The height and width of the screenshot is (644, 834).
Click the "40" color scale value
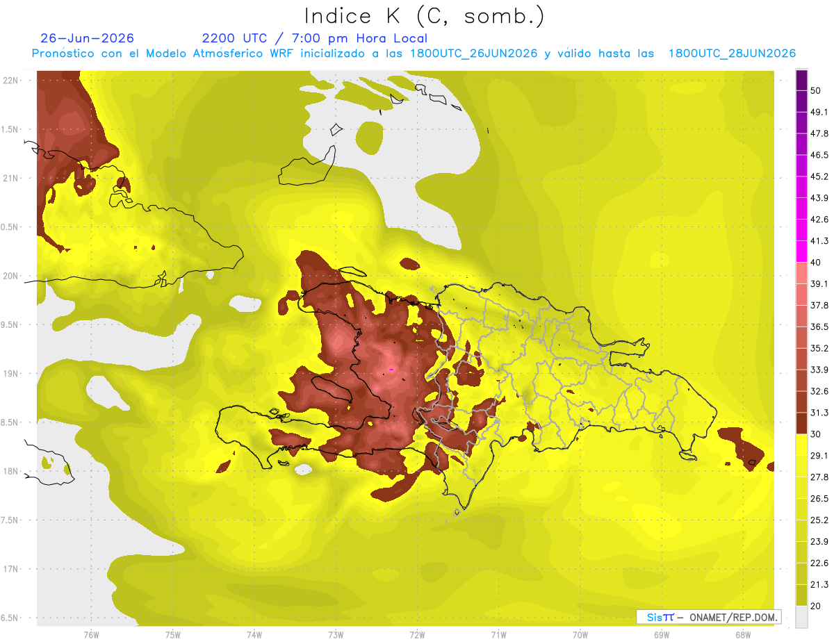point(816,263)
